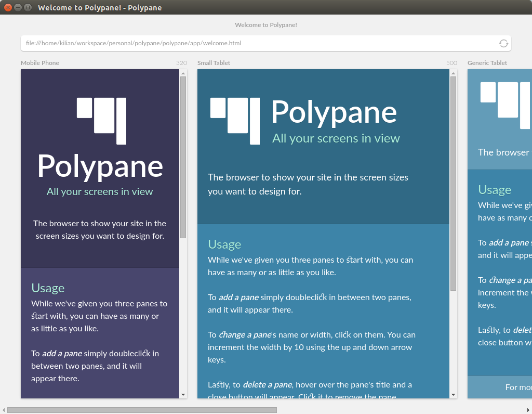Minimize the Polypane window
The image size is (532, 414).
coord(18,7)
